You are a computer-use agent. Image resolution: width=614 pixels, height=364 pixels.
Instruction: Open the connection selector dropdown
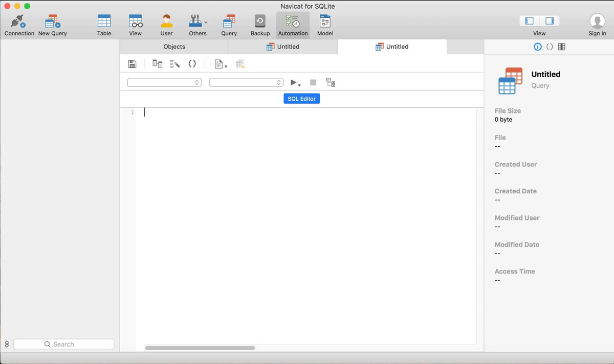pos(164,82)
